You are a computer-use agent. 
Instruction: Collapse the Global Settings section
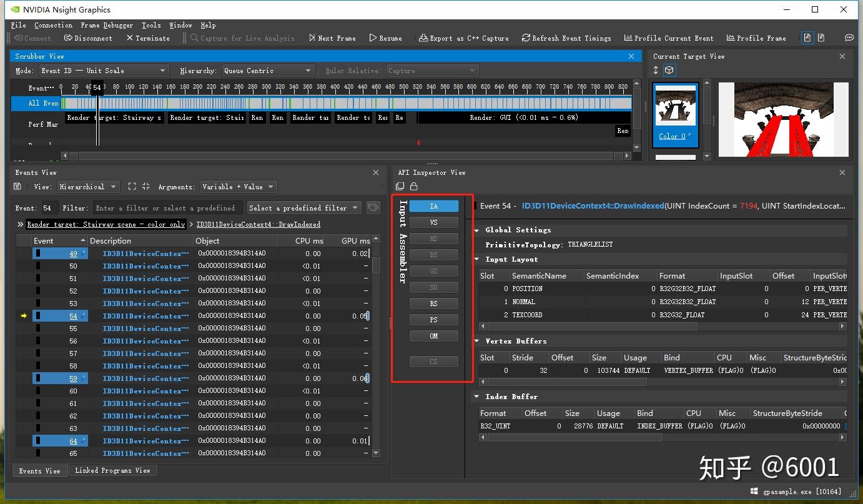(x=477, y=230)
